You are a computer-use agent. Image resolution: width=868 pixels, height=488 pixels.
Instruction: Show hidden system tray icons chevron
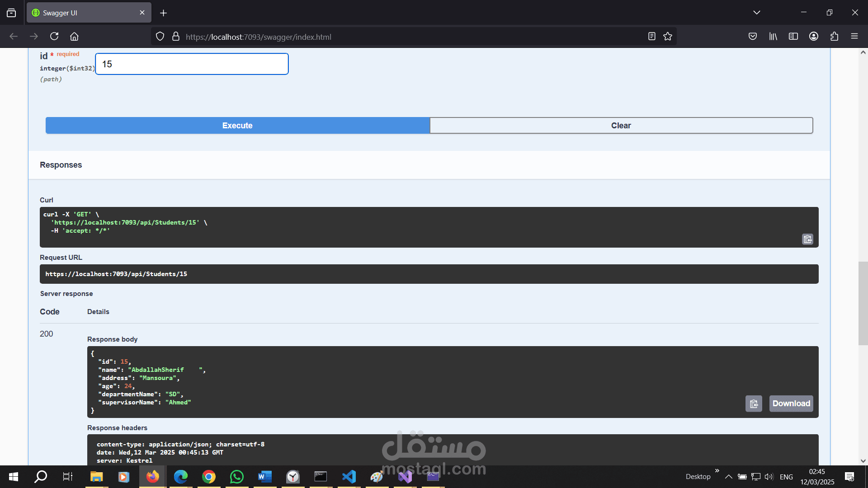tap(729, 477)
